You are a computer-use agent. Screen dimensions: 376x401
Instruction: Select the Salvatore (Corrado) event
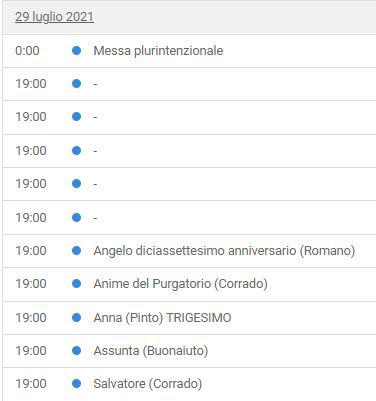point(148,384)
